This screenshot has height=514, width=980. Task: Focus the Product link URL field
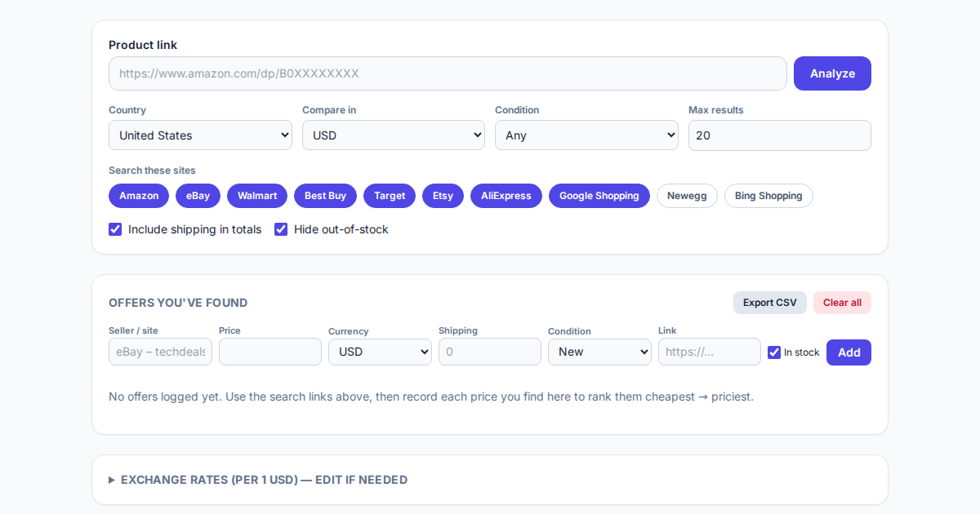click(x=448, y=73)
